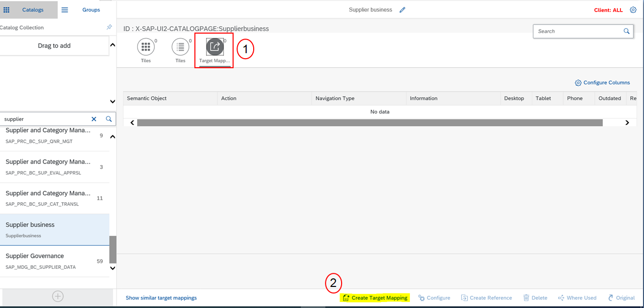
Task: Open Show similar target mappings link
Action: coord(161,298)
